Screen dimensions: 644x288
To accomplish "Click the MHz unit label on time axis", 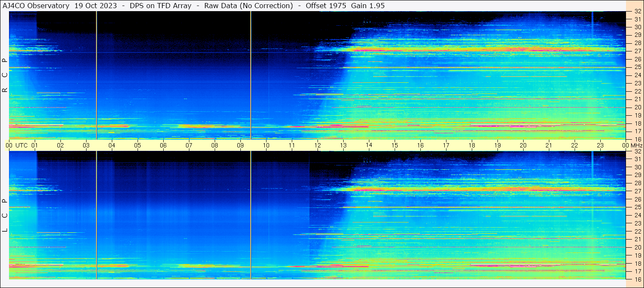I will (x=636, y=145).
